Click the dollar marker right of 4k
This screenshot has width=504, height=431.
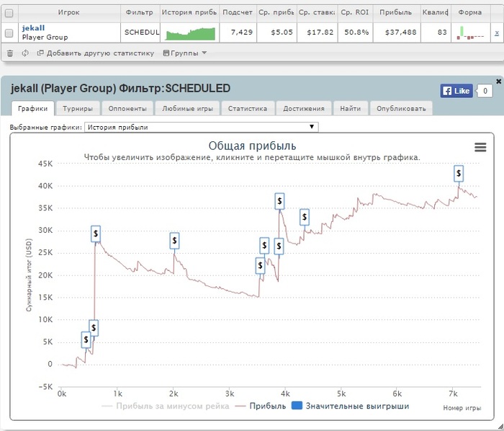point(305,217)
